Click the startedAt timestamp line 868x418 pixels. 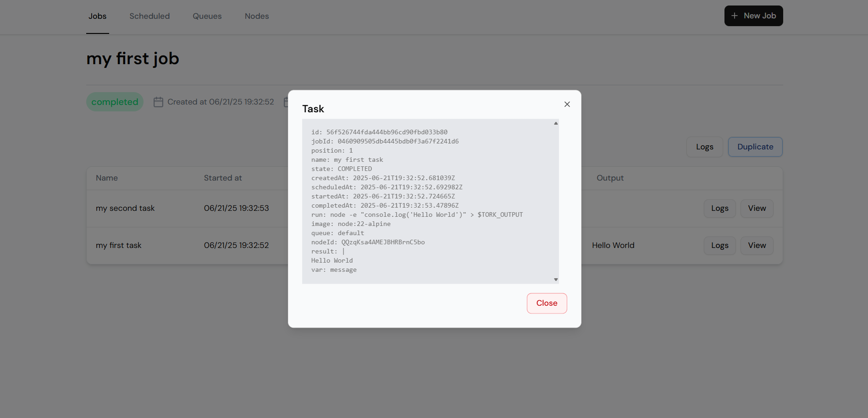click(383, 197)
